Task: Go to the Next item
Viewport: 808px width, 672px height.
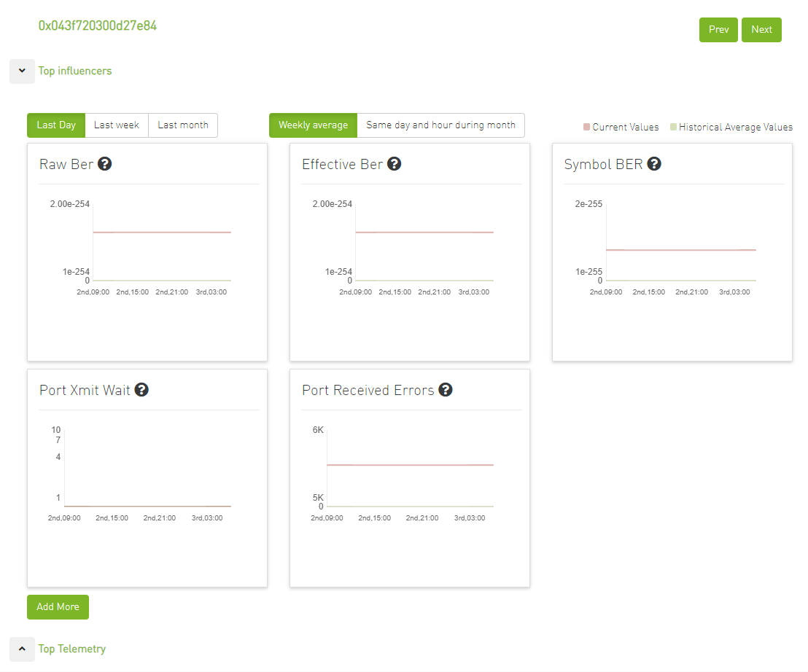Action: [761, 30]
